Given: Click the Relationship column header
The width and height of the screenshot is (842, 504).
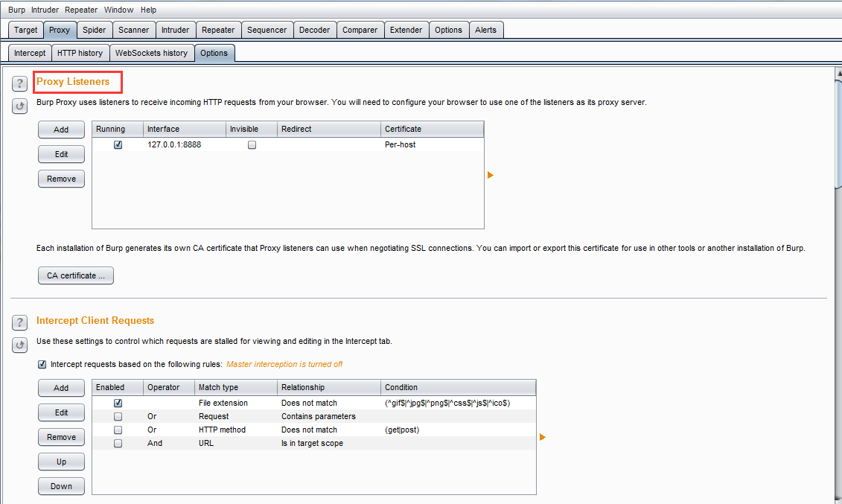Looking at the screenshot, I should coord(328,387).
